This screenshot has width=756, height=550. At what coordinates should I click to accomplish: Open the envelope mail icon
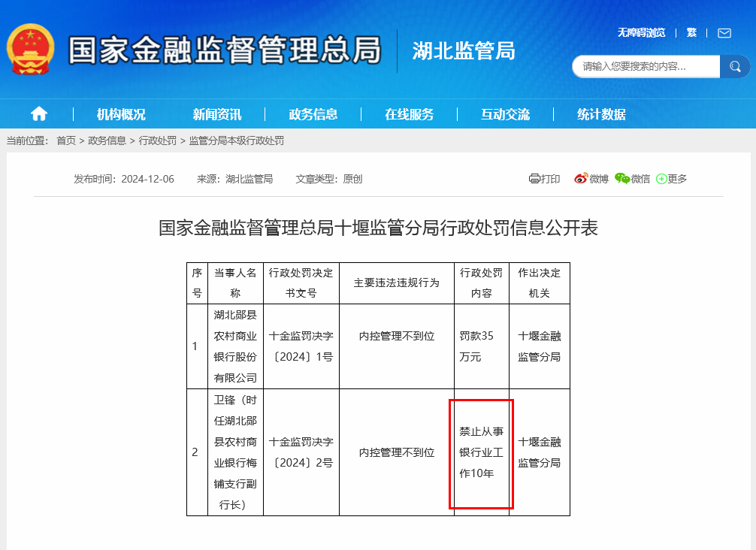click(724, 33)
